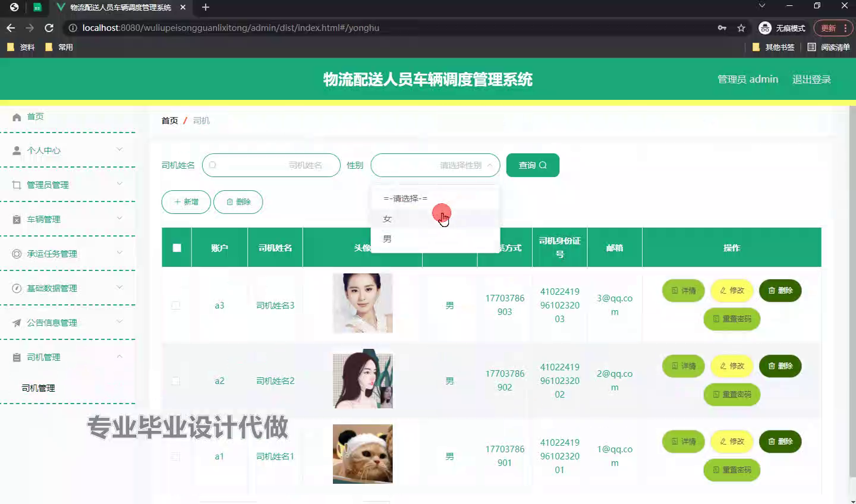Open the 阅读清单 reading list

829,47
